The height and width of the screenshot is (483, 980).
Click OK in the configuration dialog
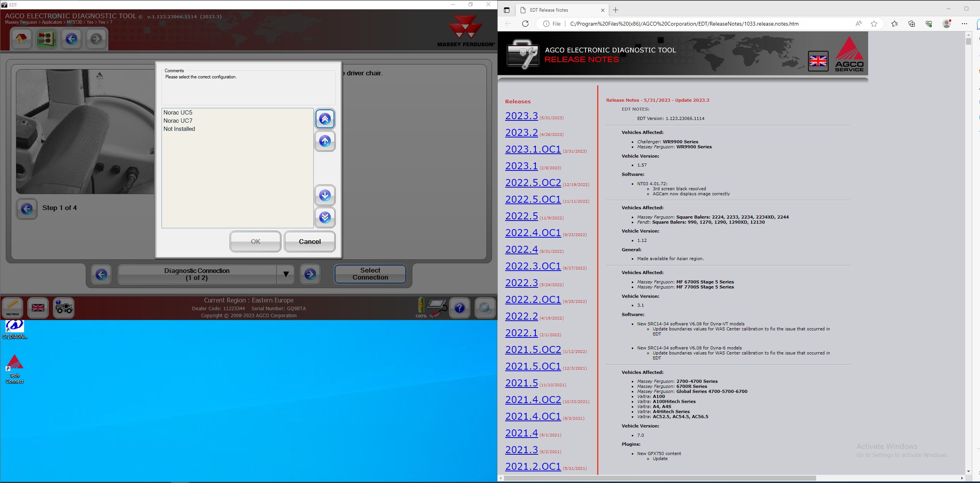(255, 241)
